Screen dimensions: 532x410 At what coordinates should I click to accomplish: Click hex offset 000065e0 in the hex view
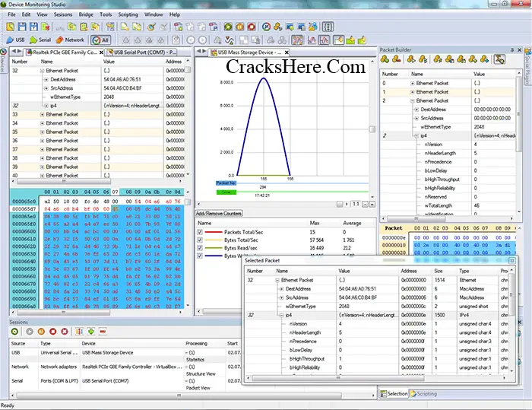[x=24, y=216]
